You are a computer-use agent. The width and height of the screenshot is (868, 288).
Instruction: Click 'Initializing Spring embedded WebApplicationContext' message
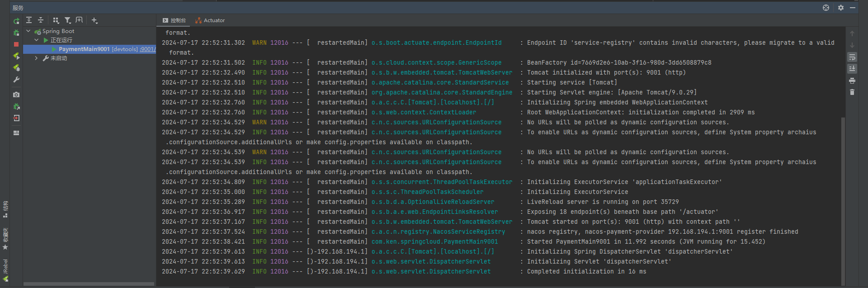(x=617, y=102)
